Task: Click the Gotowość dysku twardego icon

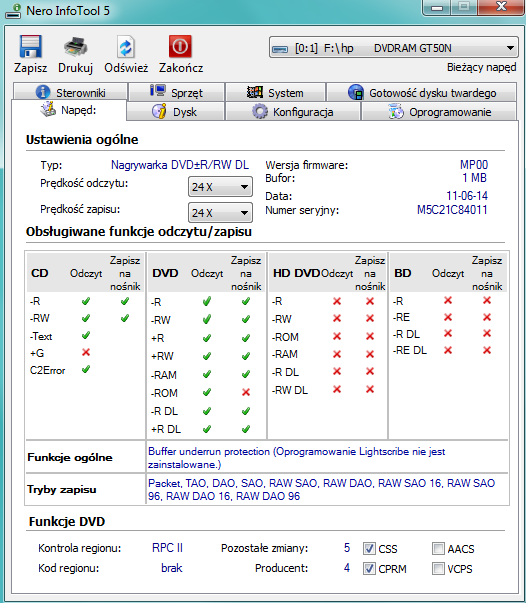Action: 356,92
